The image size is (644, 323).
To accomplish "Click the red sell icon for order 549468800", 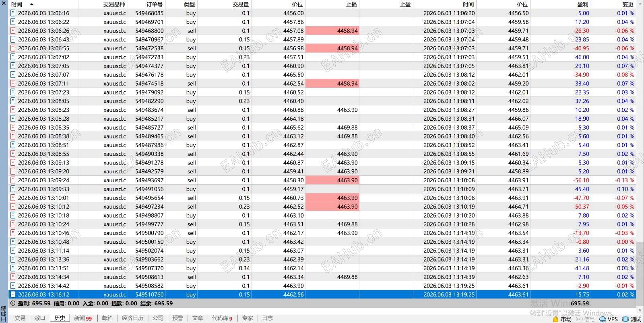I will pos(12,31).
